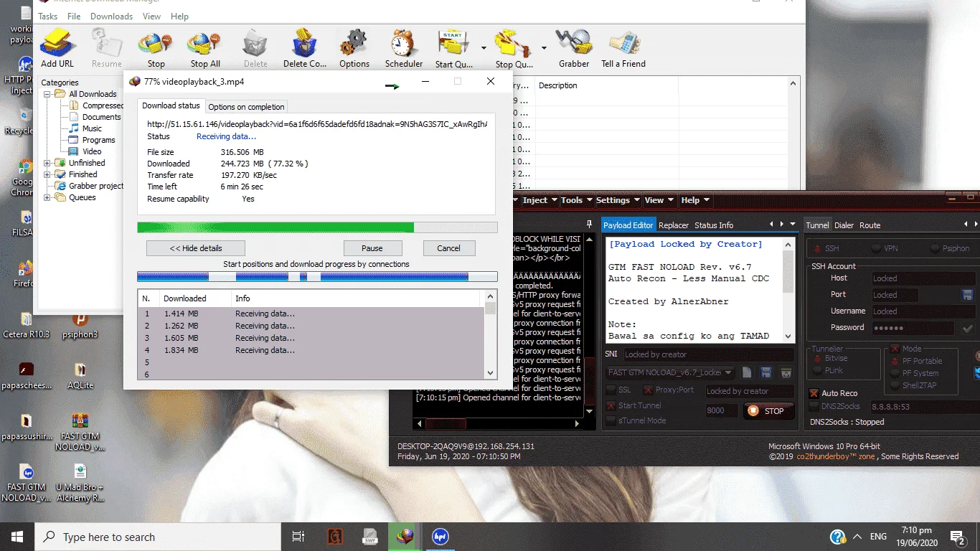
Task: Show hidden system tray icons
Action: point(857,537)
